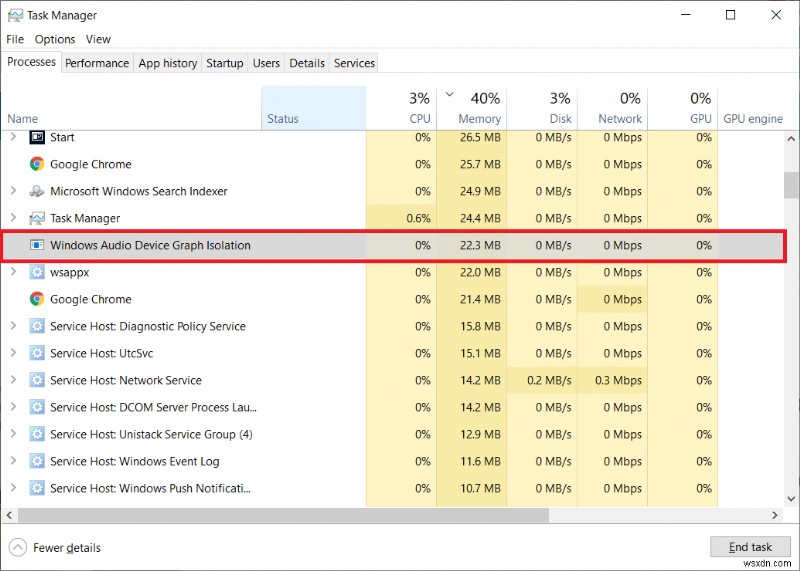Image resolution: width=800 pixels, height=571 pixels.
Task: Switch to the Users tab
Action: click(x=266, y=63)
